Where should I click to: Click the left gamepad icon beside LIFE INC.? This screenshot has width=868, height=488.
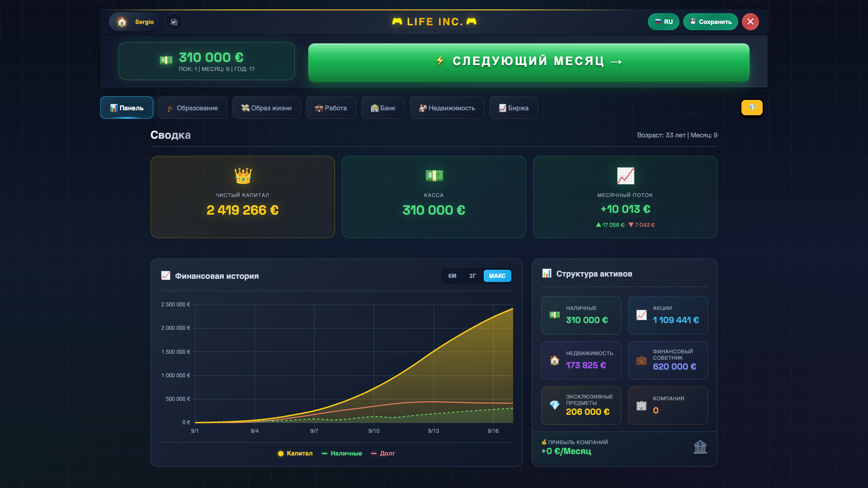coord(397,21)
